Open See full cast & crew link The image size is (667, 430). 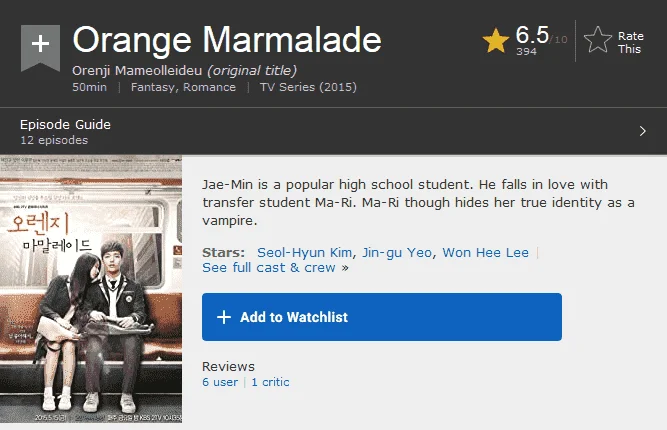point(269,268)
